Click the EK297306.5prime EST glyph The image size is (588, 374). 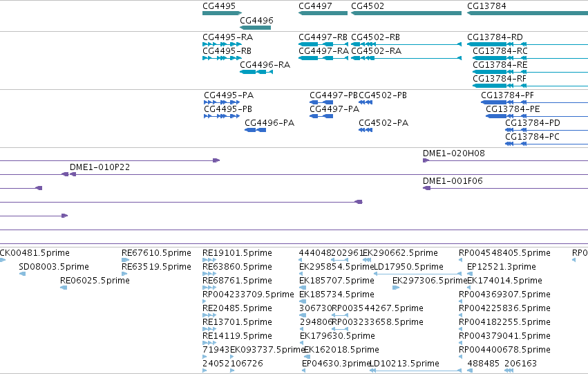[396, 288]
